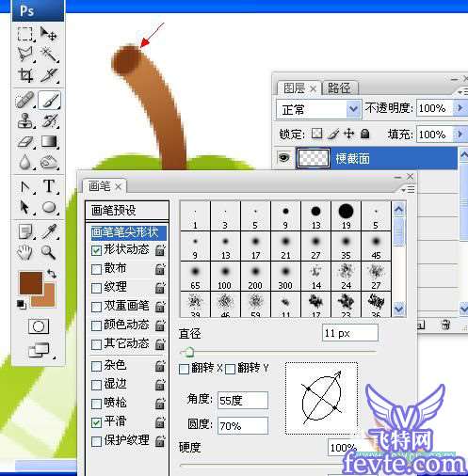
Task: Click lock all padlock icon
Action: (x=364, y=134)
